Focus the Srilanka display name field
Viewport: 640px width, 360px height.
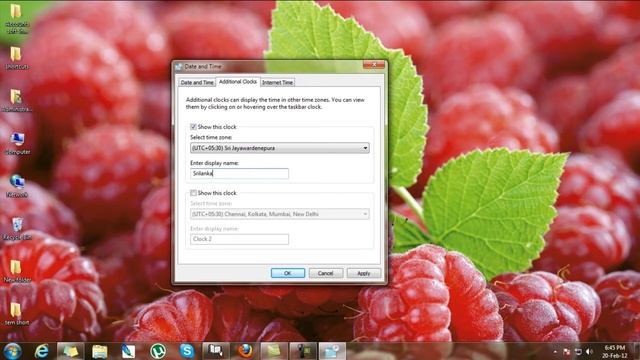[x=239, y=173]
